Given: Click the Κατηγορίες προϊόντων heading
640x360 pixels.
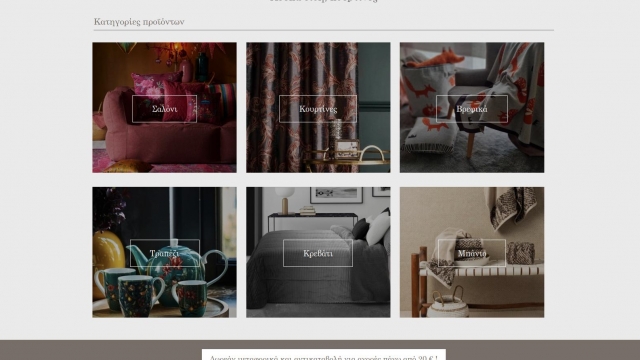Looking at the screenshot, I should 139,22.
